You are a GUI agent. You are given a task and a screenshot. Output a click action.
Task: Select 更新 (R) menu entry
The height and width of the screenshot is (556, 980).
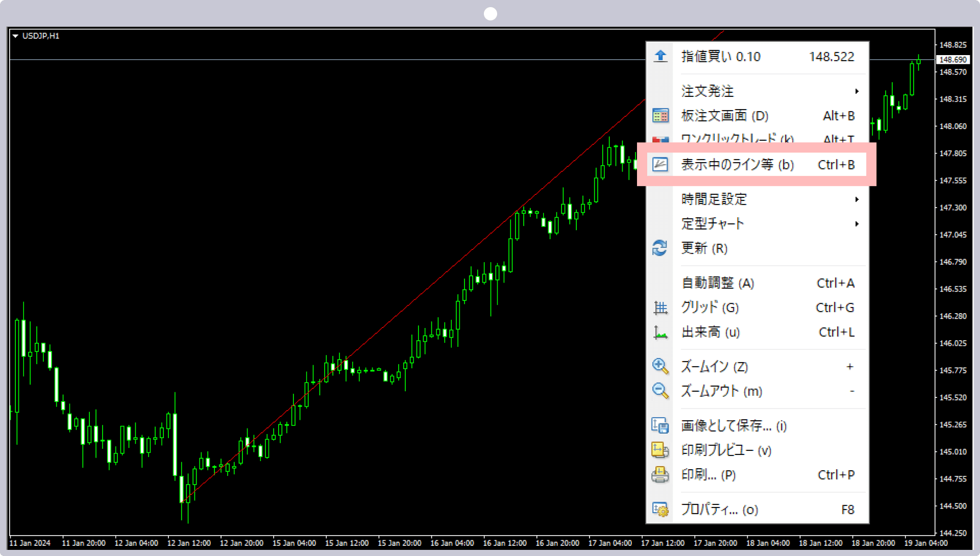(757, 248)
